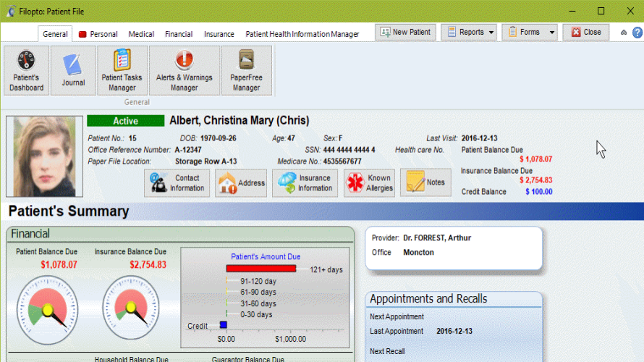Click the Filopto application icon in title bar
Screen dimensions: 644x362
[x=11, y=12]
